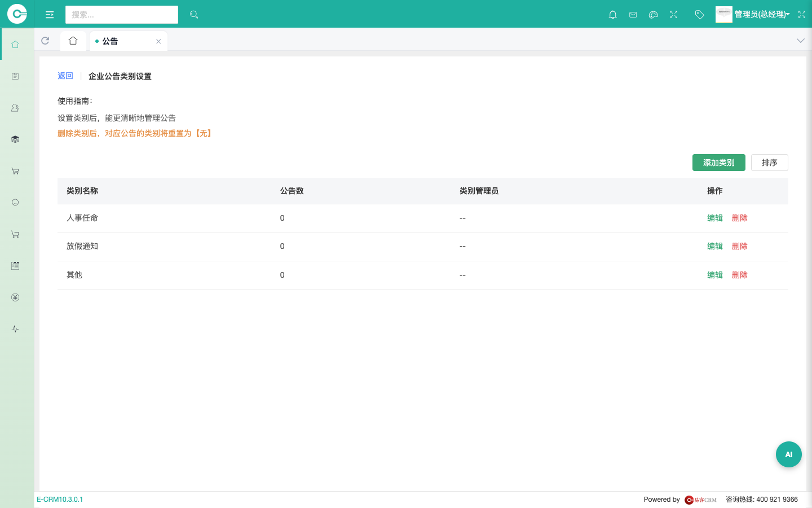Click the 返回 link

(x=65, y=76)
